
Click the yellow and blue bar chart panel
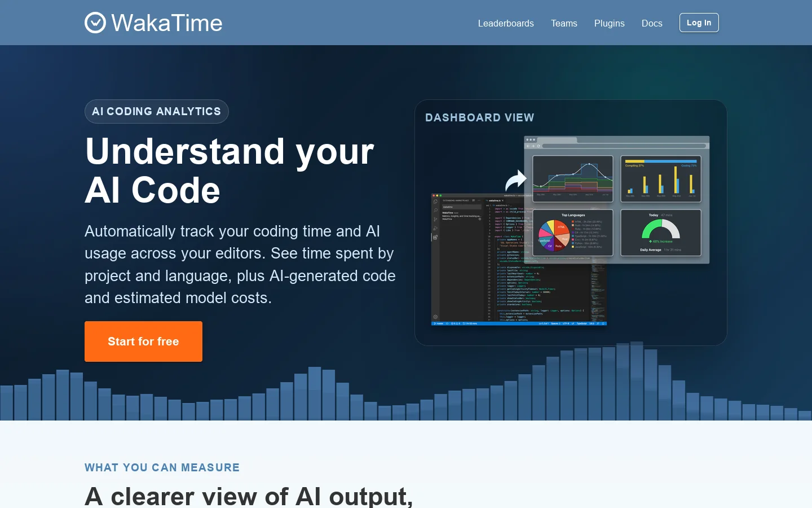pos(661,179)
